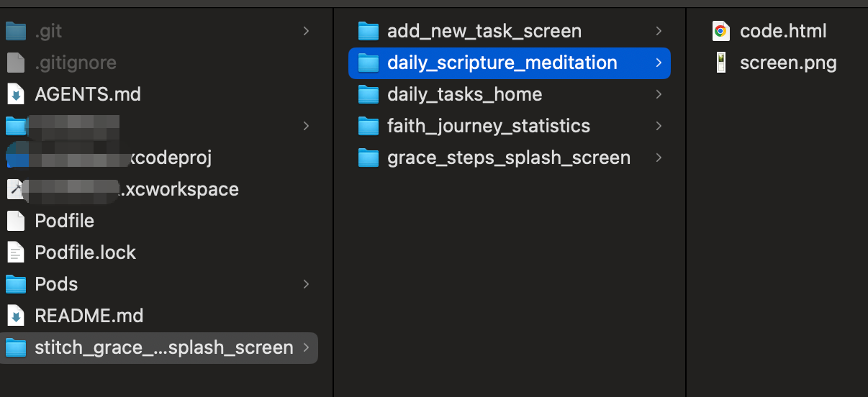This screenshot has height=397, width=868.
Task: Click the AGENTS.md markdown file icon
Action: [x=16, y=94]
